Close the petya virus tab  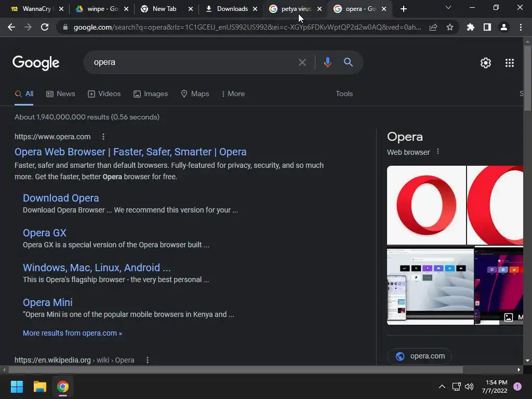click(x=320, y=9)
